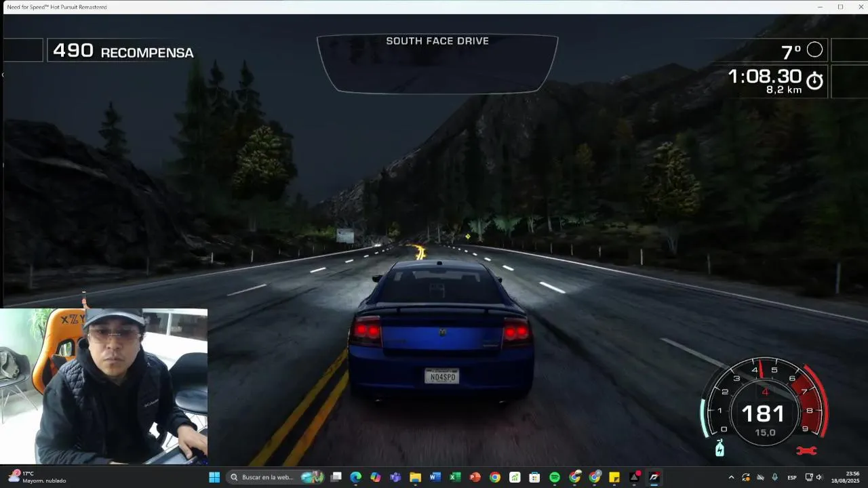Click the search box 'Buscar en la web'
The image size is (868, 488).
click(x=276, y=477)
